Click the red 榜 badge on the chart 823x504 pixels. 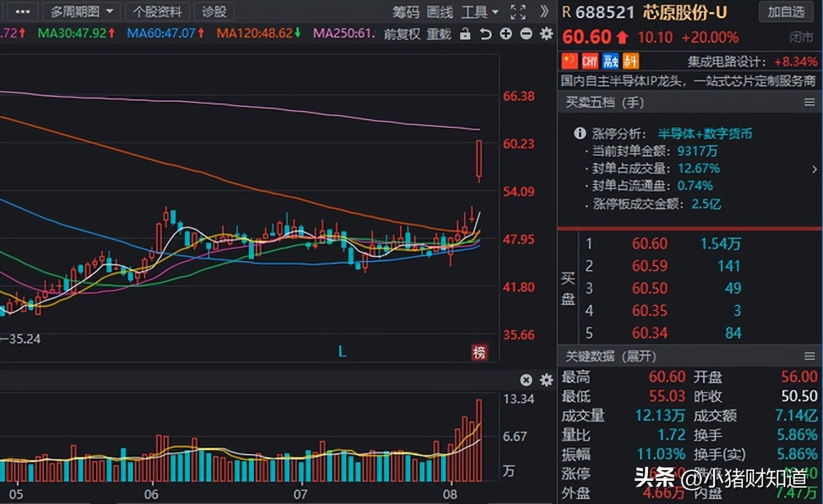pos(480,353)
